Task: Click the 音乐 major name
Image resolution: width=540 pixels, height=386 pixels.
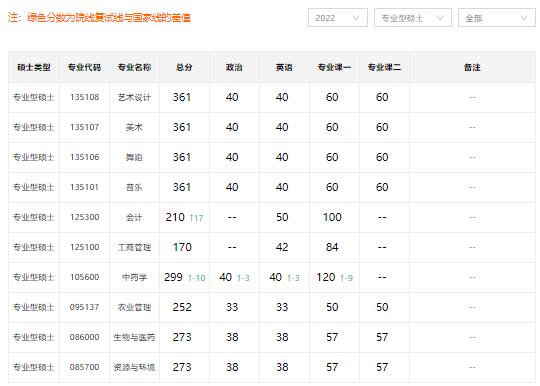Action: (134, 187)
